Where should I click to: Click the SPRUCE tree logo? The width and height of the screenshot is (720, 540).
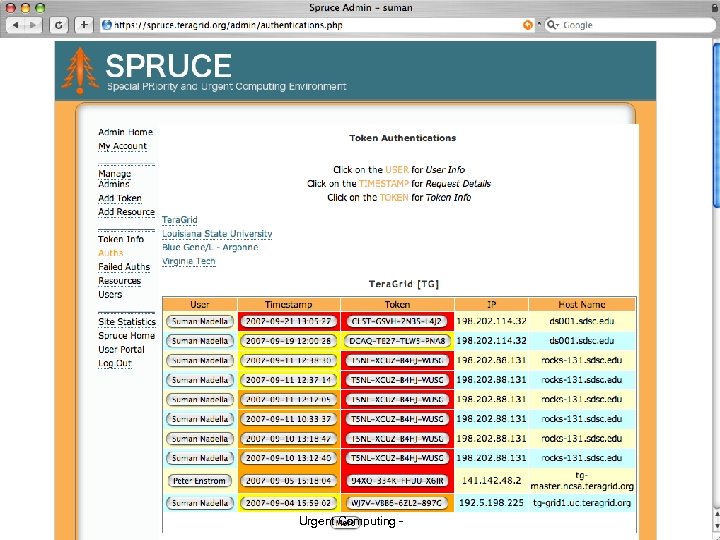[x=80, y=71]
